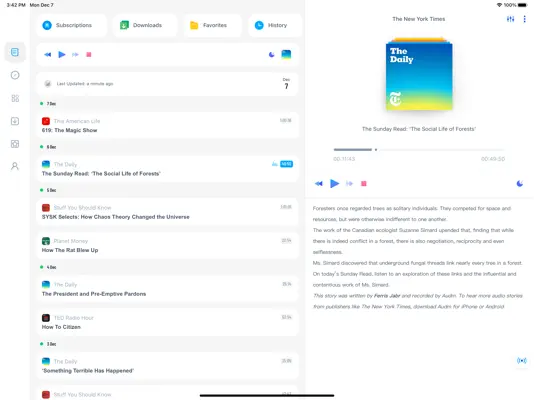534x400 pixels.
Task: Click The Daily icon beside Sunday Read episode
Action: point(46,164)
